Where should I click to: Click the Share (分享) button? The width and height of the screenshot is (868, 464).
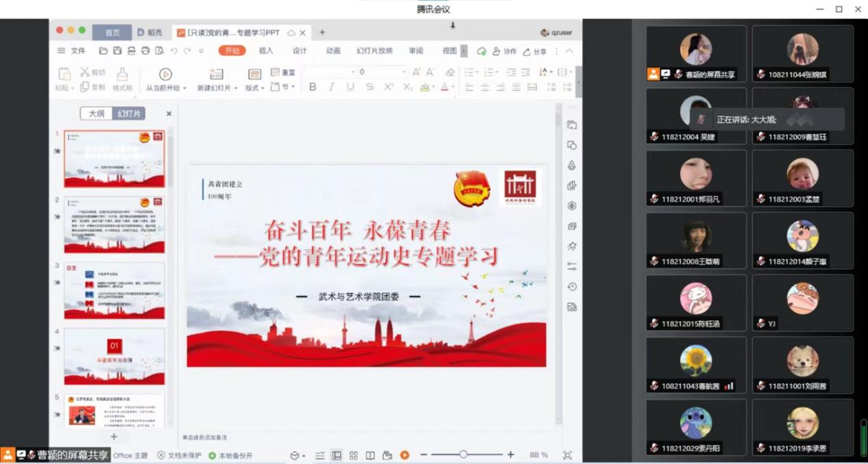coord(535,51)
